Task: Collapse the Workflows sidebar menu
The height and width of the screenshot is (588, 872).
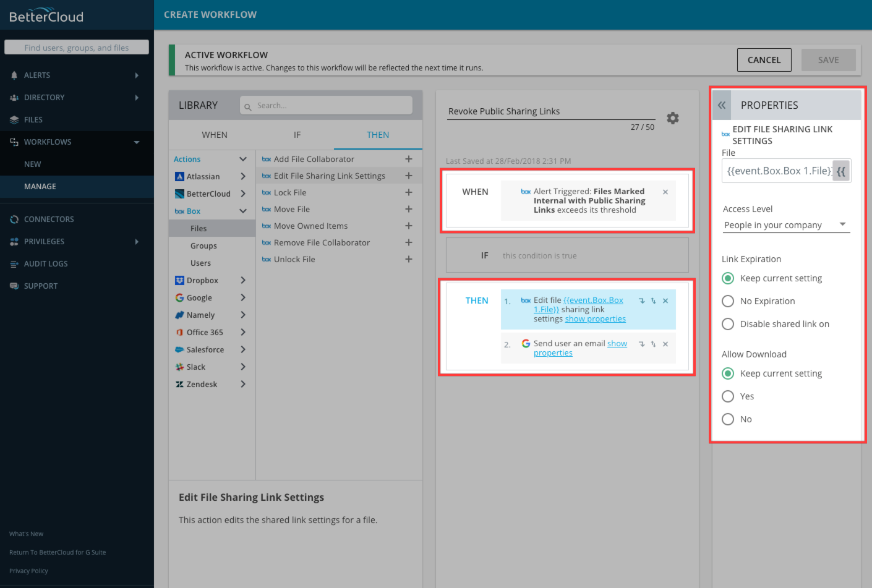Action: [137, 142]
